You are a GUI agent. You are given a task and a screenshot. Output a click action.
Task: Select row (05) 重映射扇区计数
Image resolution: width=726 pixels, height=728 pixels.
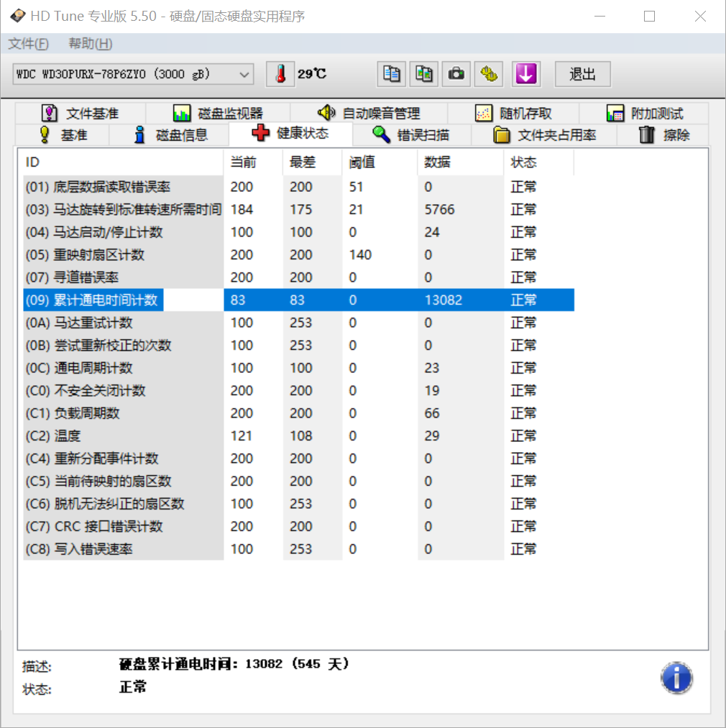[x=299, y=254]
